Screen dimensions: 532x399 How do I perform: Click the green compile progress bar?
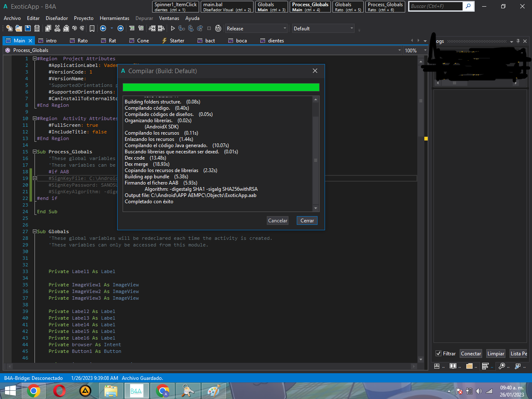pyautogui.click(x=221, y=87)
